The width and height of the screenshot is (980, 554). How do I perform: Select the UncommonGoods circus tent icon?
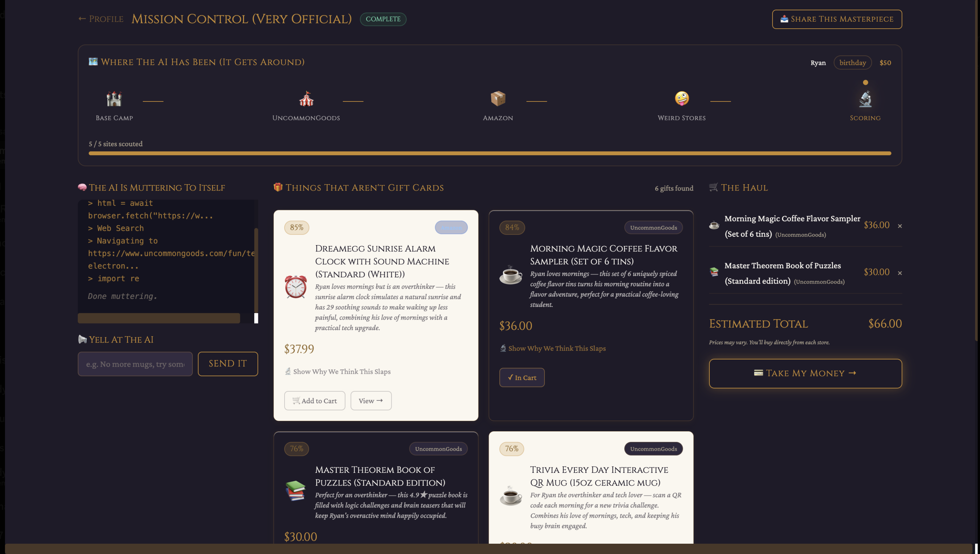pos(306,99)
